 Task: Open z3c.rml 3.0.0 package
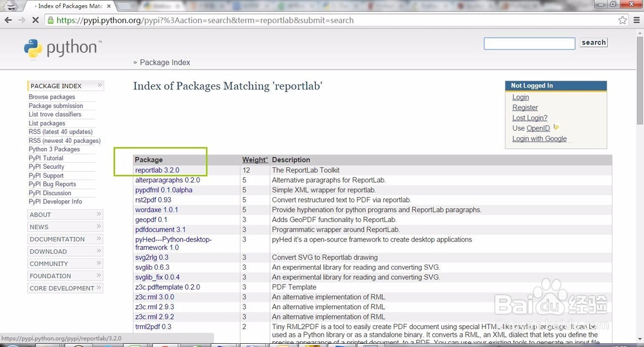tap(155, 297)
